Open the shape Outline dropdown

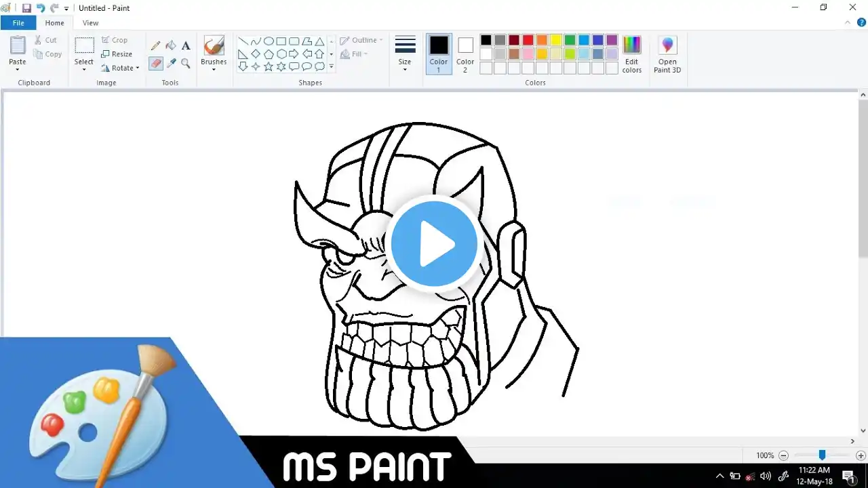pyautogui.click(x=361, y=40)
